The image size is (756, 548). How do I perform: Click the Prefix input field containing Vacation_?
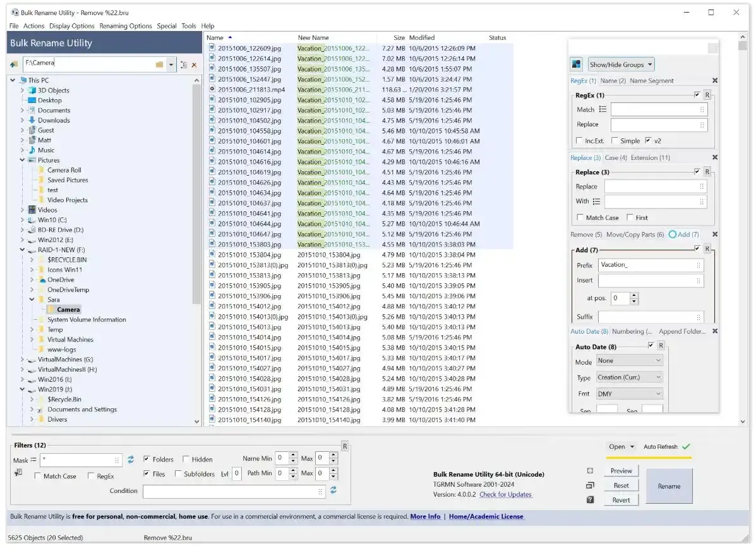point(651,265)
